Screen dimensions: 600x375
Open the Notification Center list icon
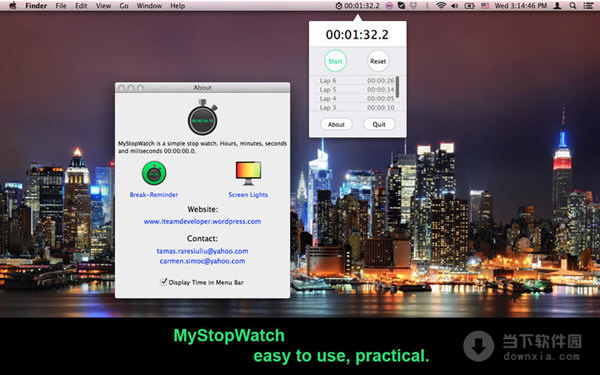(589, 6)
